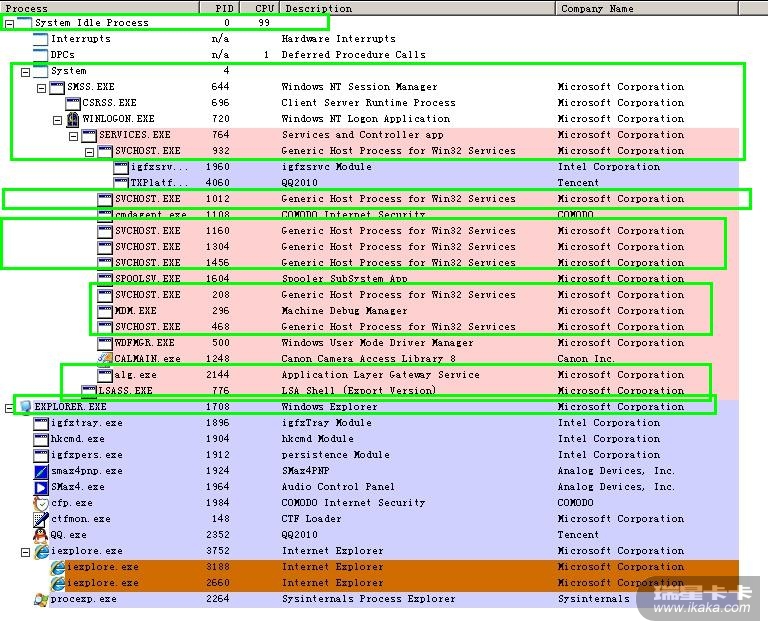Image resolution: width=768 pixels, height=628 pixels.
Task: Click the igfxtray.exe icon
Action: pos(40,423)
